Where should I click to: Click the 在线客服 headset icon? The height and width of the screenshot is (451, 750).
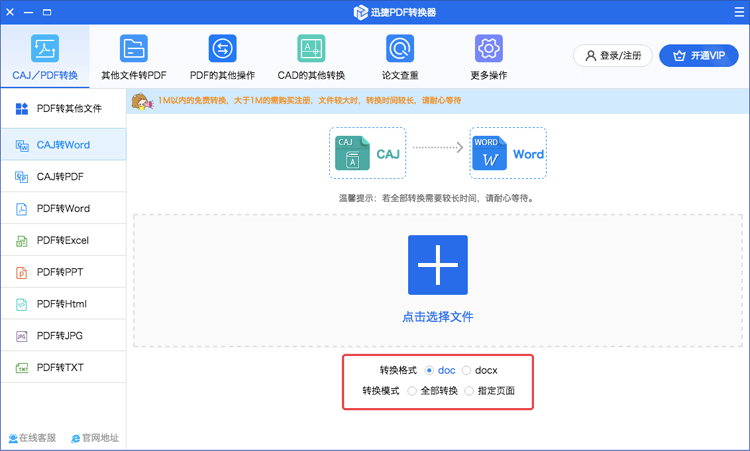point(13,438)
